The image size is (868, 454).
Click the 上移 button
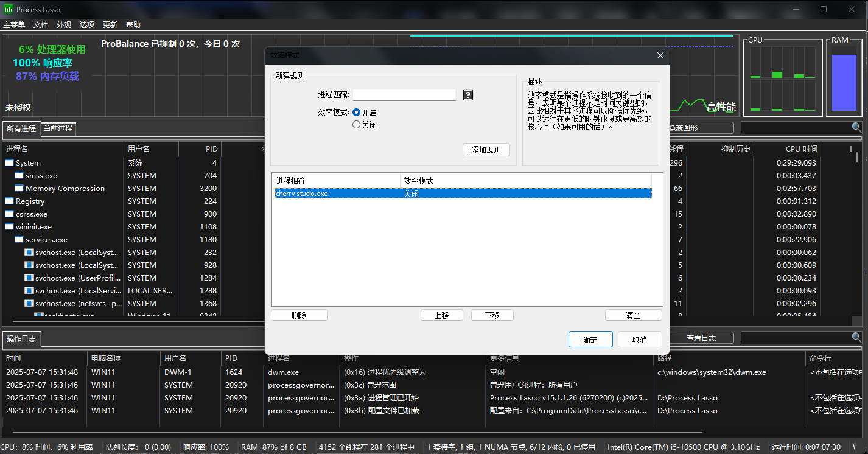pos(442,315)
